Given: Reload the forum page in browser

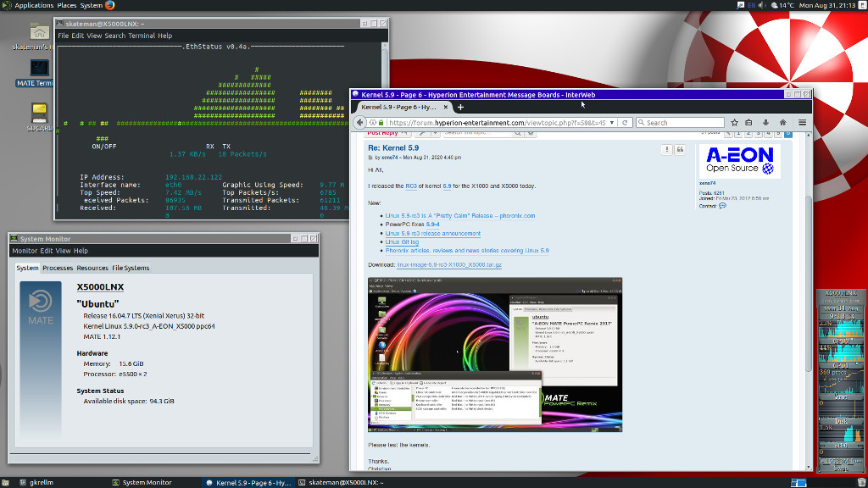Looking at the screenshot, I should click(x=625, y=123).
